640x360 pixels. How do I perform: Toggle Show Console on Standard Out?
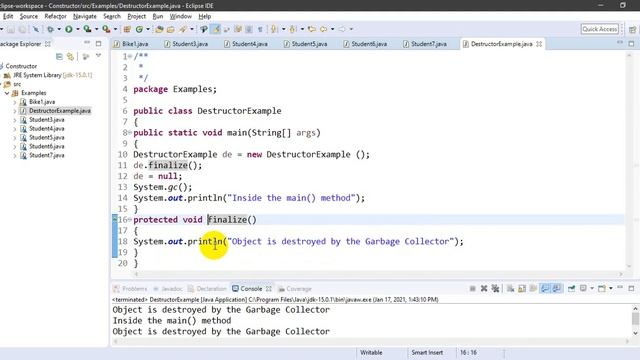point(545,289)
